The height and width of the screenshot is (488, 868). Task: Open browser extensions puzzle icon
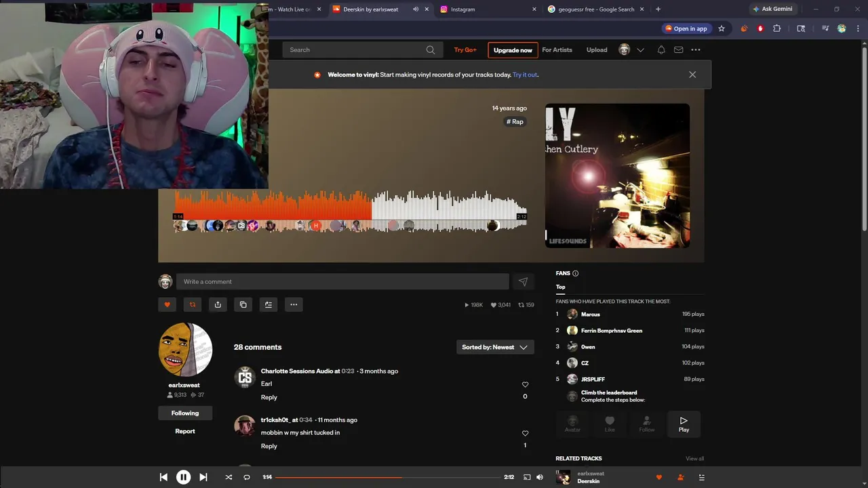coord(777,28)
